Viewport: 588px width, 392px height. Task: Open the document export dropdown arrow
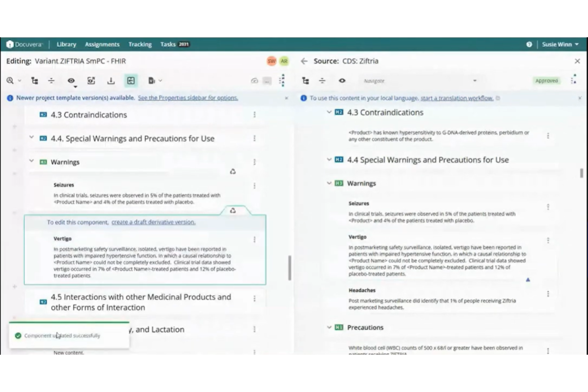161,81
